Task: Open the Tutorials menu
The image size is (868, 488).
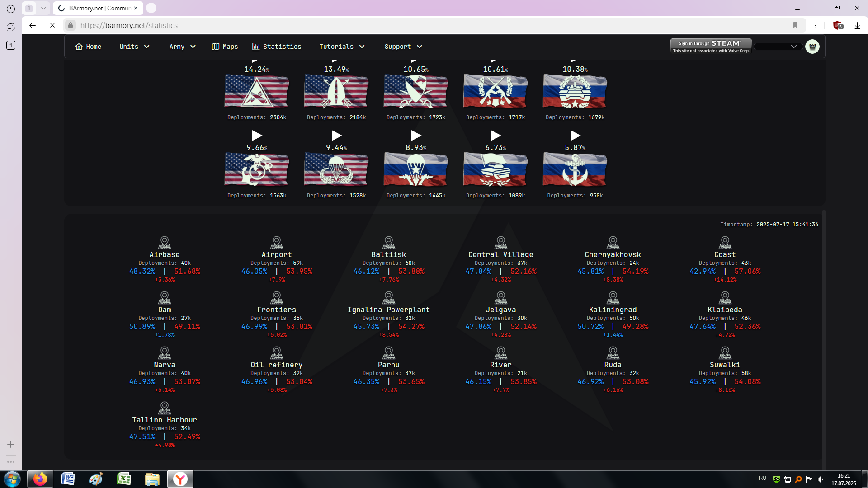Action: (x=342, y=47)
